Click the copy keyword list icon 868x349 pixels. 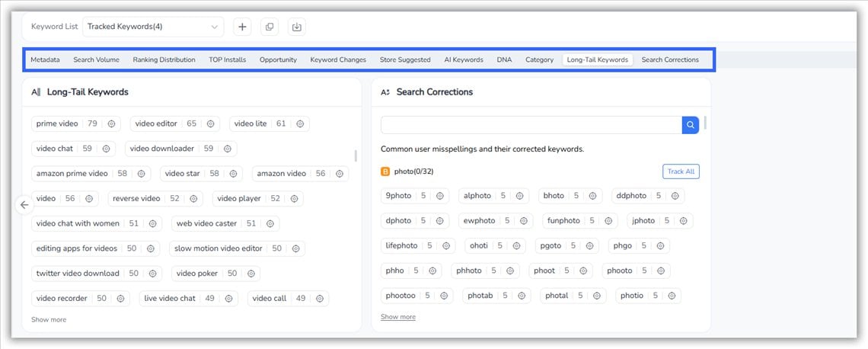270,27
